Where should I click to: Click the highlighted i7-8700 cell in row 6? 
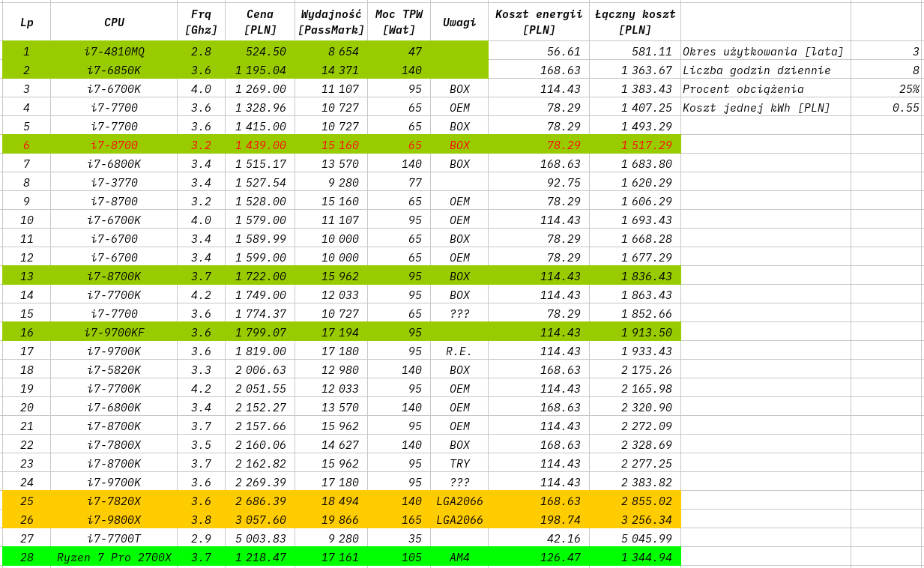(x=112, y=145)
